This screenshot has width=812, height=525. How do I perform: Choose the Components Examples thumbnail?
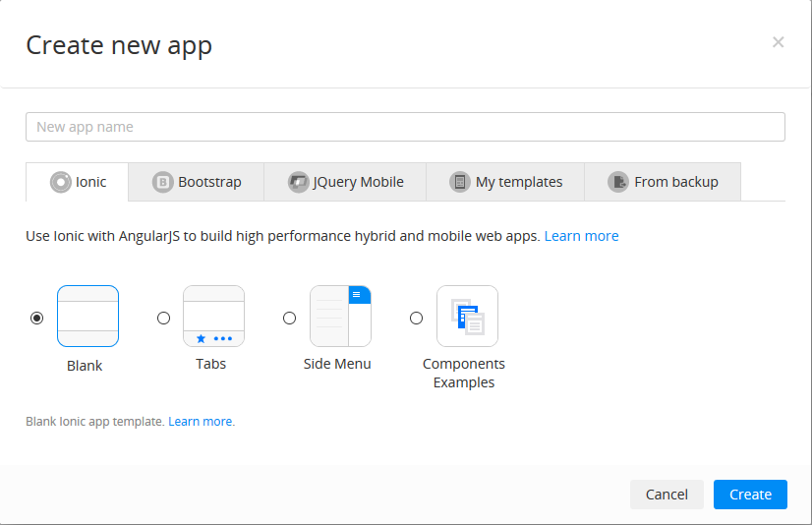(467, 316)
